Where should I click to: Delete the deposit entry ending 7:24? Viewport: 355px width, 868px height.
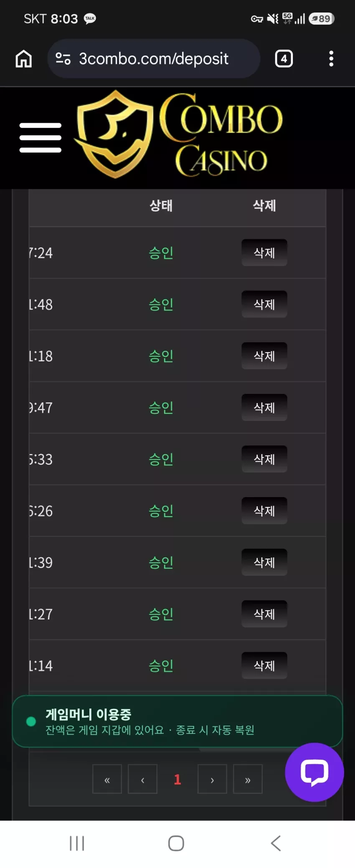[264, 252]
